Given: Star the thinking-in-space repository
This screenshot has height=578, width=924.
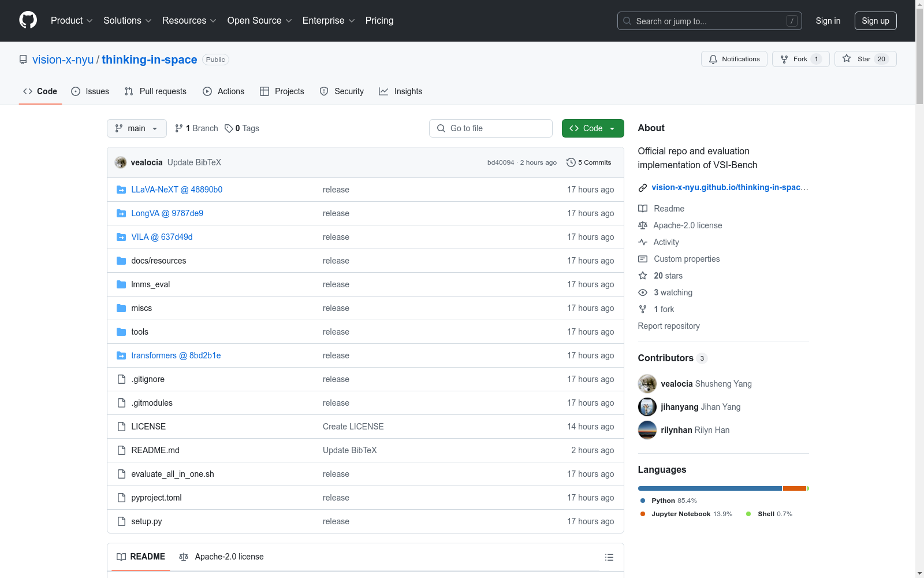Looking at the screenshot, I should [865, 59].
